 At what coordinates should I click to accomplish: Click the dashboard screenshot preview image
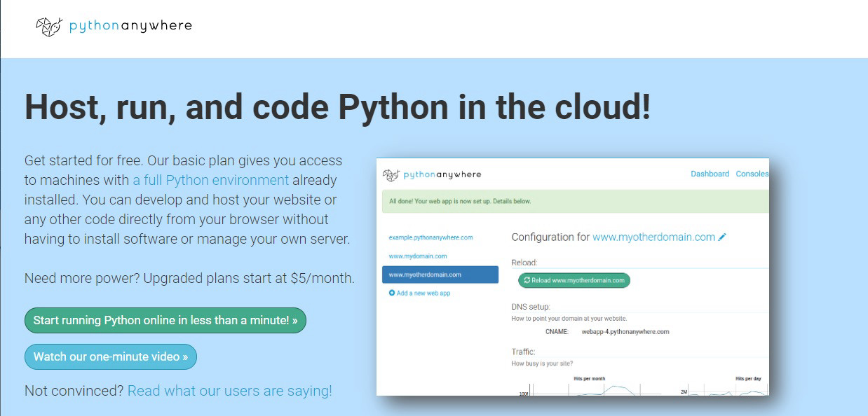coord(572,277)
